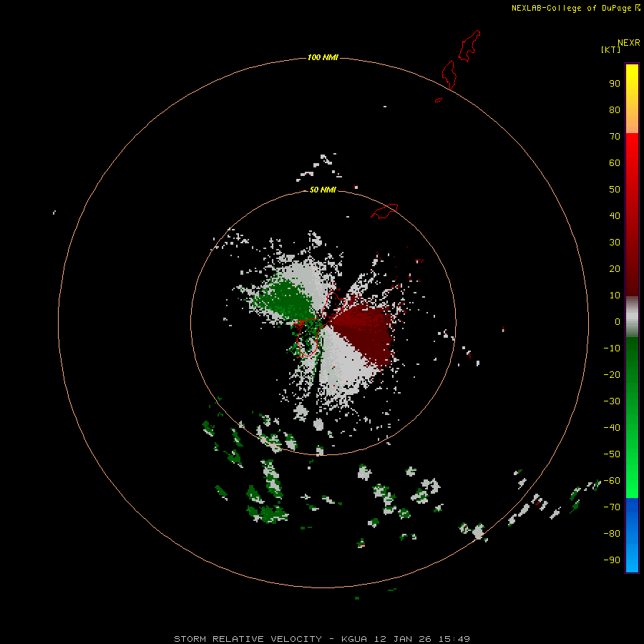
Task: Click the NEXLAB-College of DuPage watermark text
Action: coord(576,8)
